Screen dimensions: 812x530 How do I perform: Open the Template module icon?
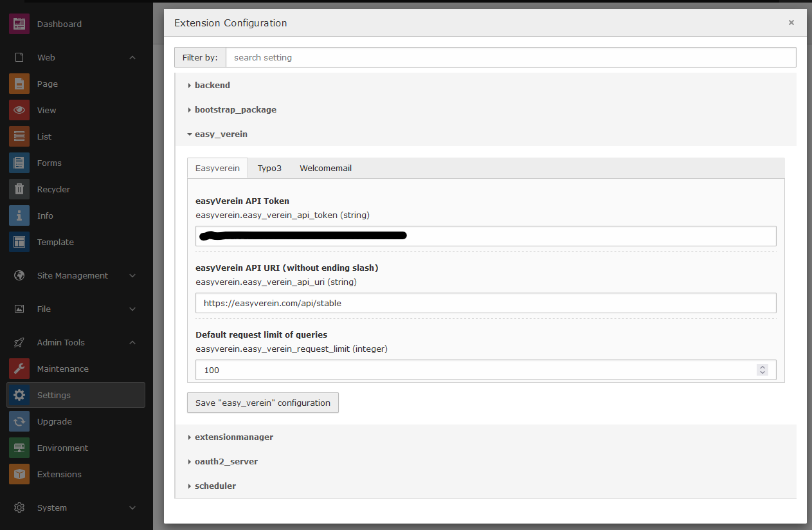click(19, 242)
